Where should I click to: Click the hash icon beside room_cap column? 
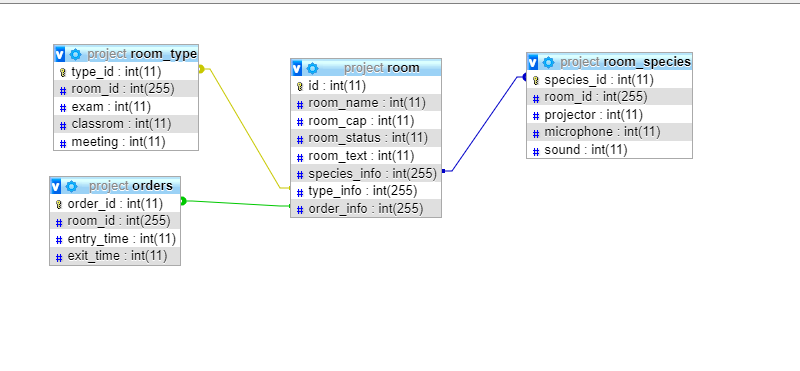point(300,121)
